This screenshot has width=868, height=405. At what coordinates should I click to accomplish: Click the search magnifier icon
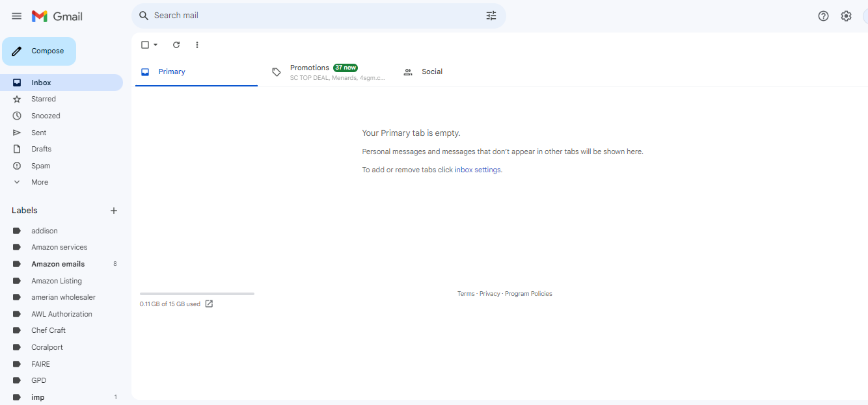pyautogui.click(x=144, y=16)
